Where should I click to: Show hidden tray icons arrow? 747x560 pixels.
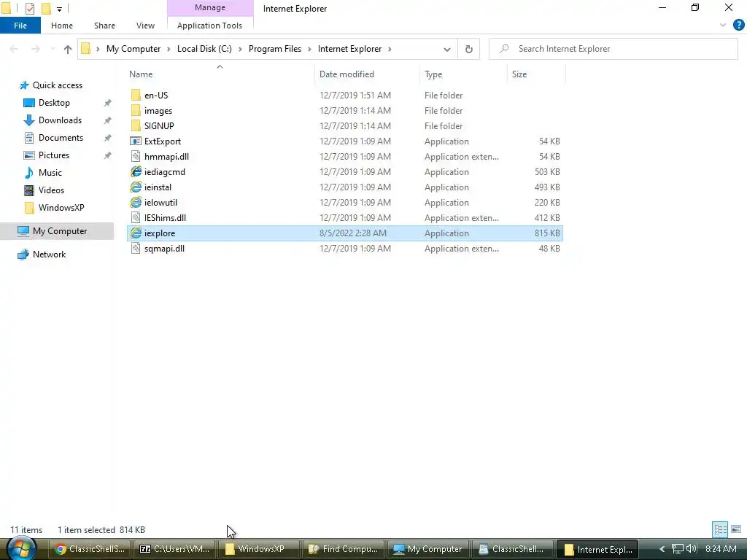tap(662, 548)
